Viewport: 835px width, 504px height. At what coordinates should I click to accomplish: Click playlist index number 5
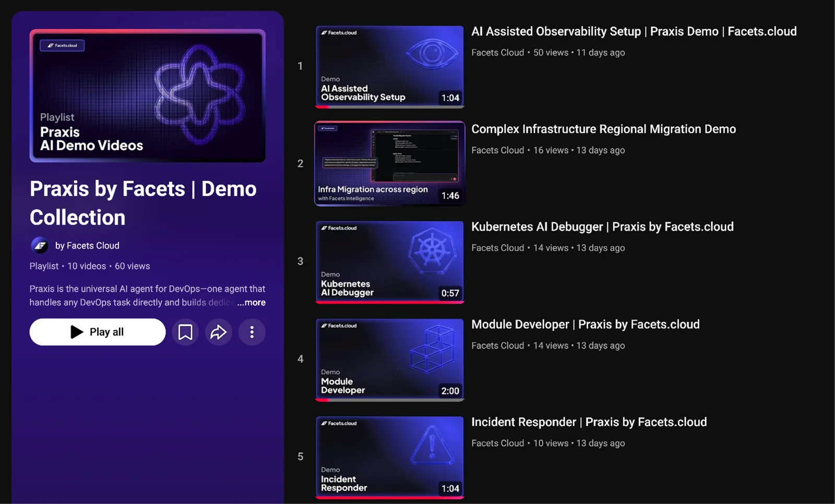pyautogui.click(x=300, y=457)
